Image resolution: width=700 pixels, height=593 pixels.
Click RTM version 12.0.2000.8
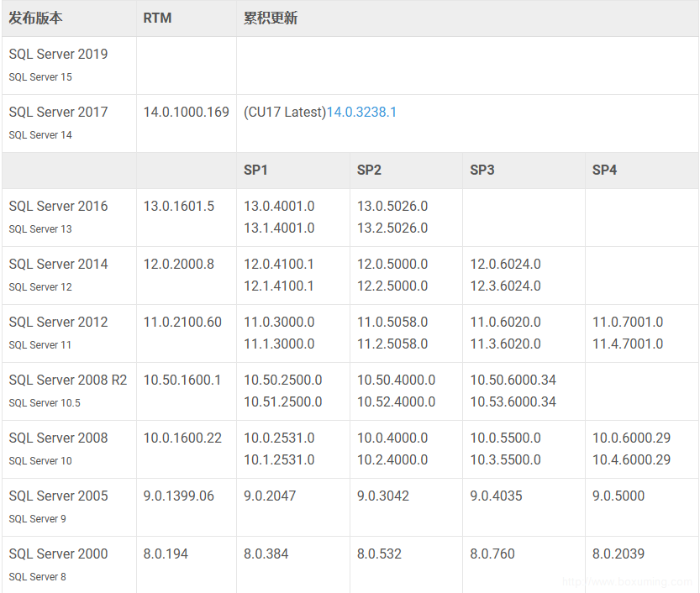click(x=178, y=264)
